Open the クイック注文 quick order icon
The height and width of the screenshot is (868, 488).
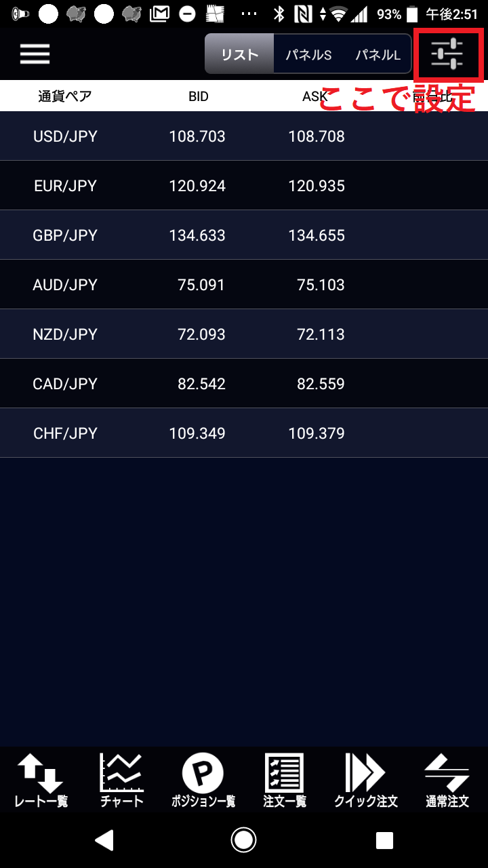(x=366, y=780)
